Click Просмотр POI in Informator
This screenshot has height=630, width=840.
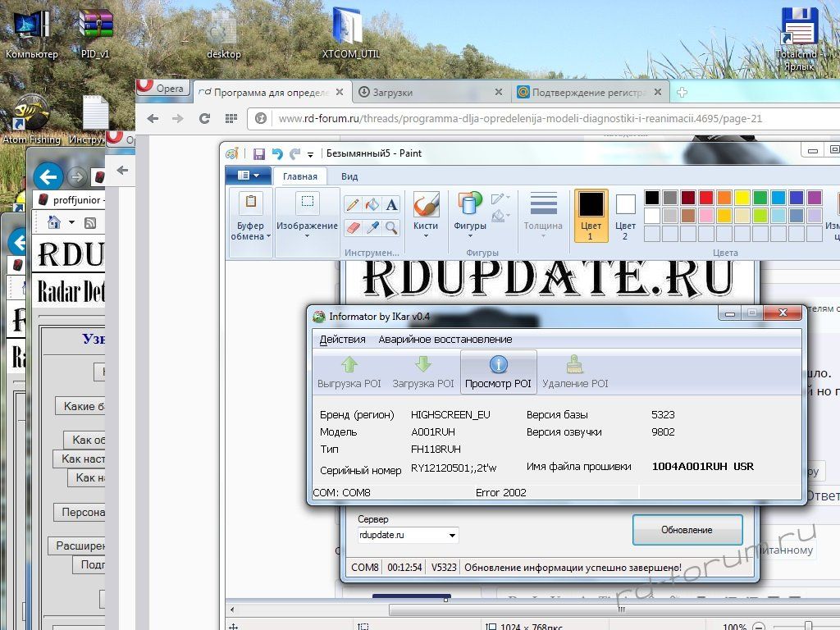tap(498, 372)
